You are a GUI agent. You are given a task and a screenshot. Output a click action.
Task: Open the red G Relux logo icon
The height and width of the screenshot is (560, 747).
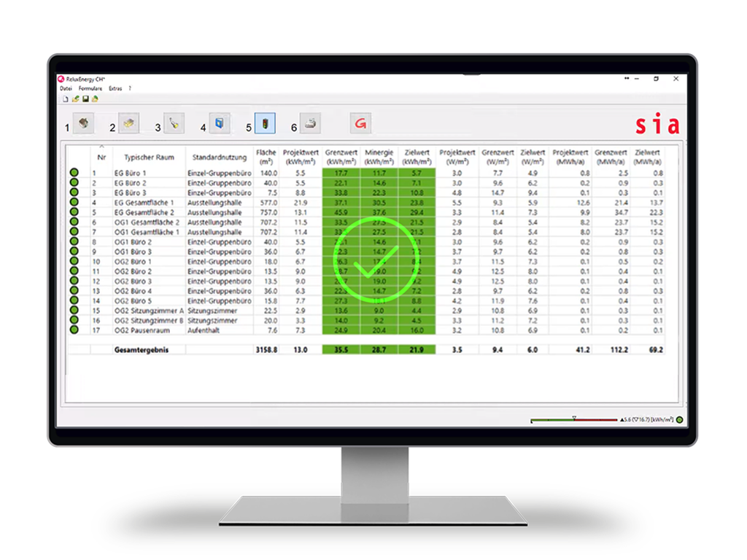click(360, 124)
